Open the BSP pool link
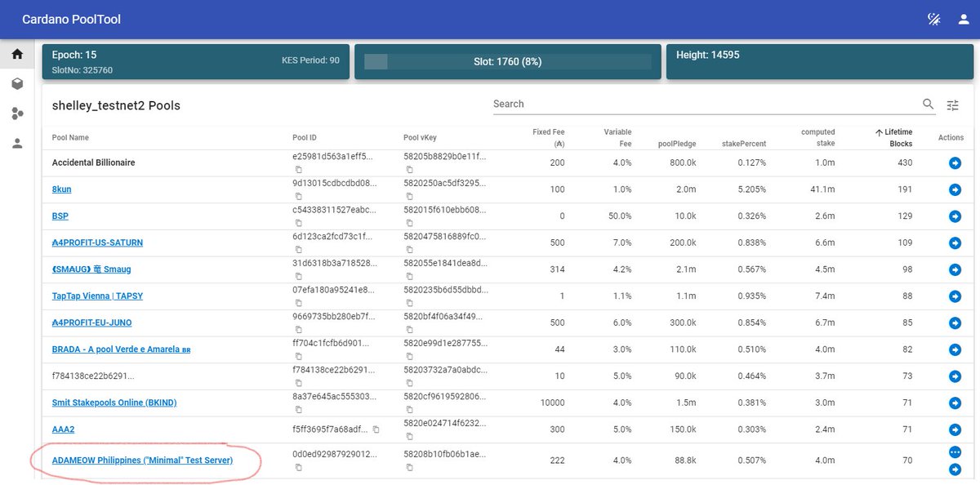This screenshot has height=485, width=980. coord(60,216)
